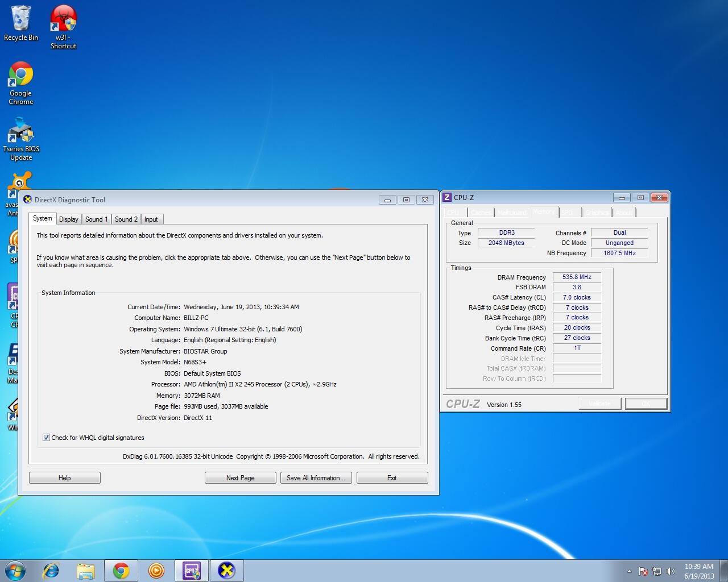
Task: Open the About tab in CPU-Z
Action: [624, 213]
